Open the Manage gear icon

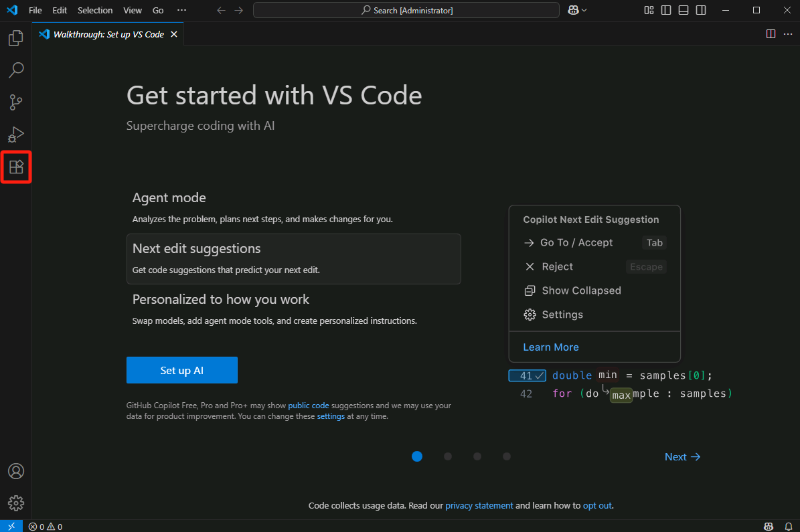point(16,503)
